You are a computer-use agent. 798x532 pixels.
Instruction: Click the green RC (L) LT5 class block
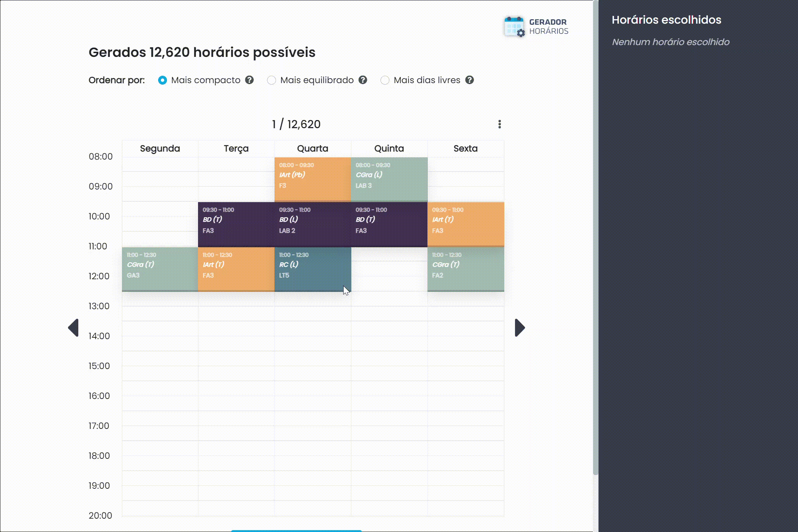(x=313, y=269)
